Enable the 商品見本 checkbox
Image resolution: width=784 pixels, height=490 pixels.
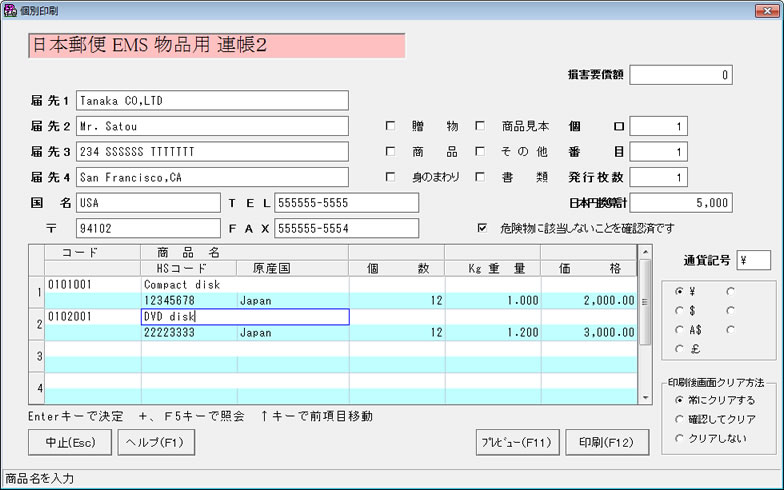click(x=480, y=127)
